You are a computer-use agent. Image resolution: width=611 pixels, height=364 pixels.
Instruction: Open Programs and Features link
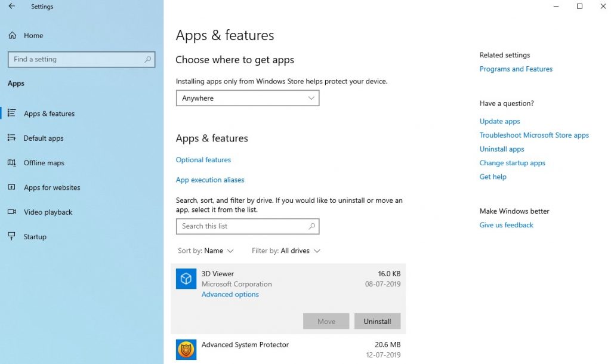(x=516, y=69)
